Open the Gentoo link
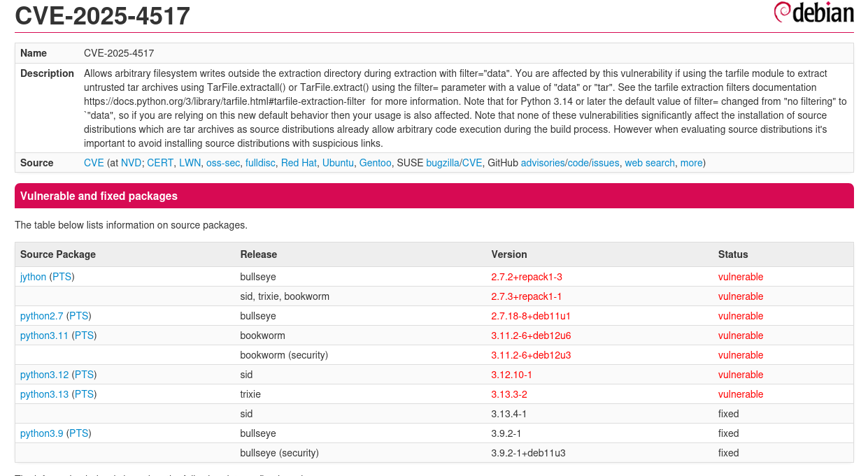 click(x=375, y=163)
